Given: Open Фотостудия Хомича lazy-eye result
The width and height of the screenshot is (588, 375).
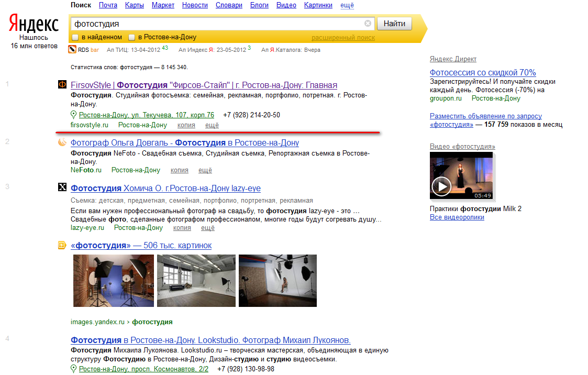Looking at the screenshot, I should [166, 188].
